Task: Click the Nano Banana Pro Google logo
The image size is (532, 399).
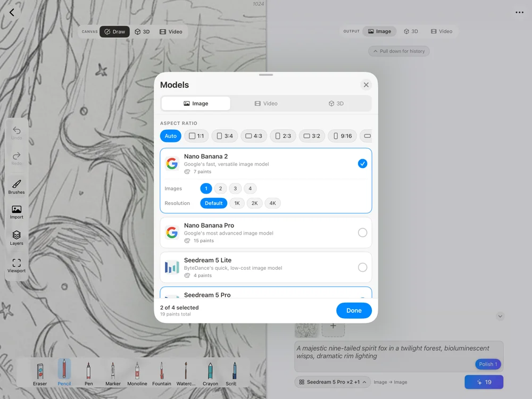Action: pos(172,233)
